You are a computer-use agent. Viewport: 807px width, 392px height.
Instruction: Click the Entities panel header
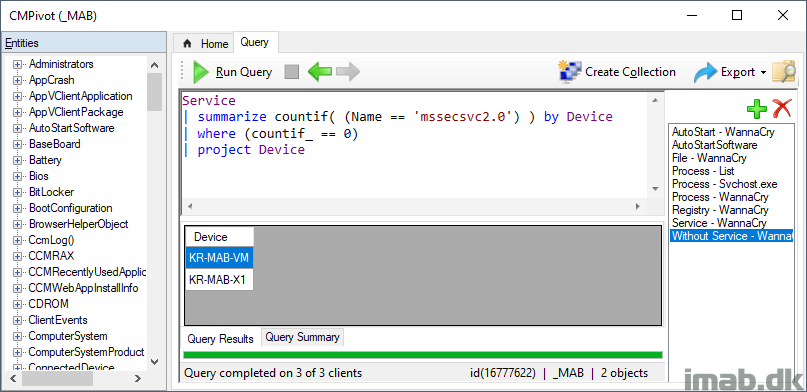tap(84, 43)
